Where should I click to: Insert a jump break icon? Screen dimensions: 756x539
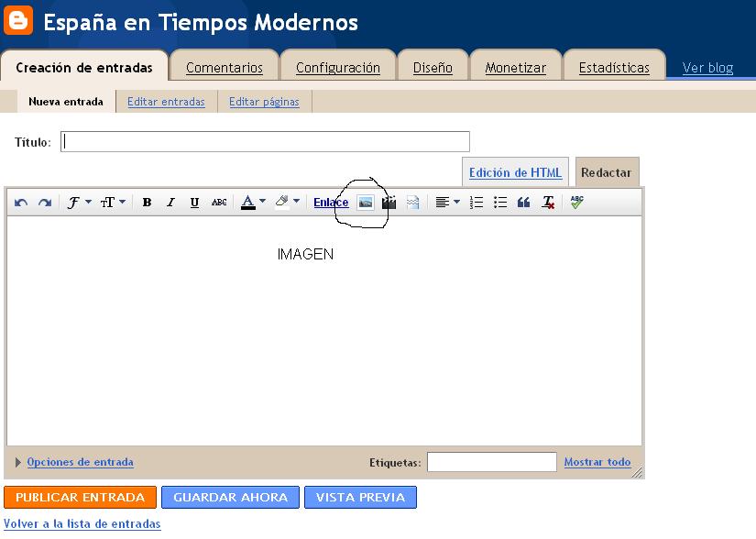412,203
